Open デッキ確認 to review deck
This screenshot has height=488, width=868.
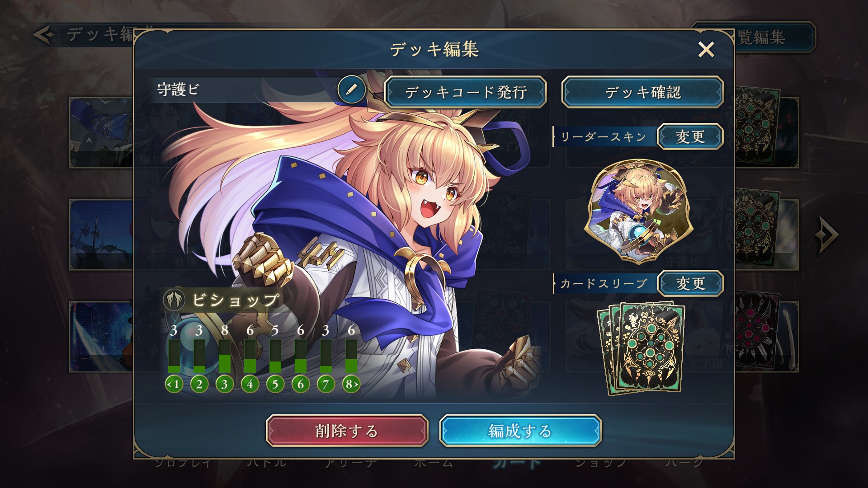point(642,92)
